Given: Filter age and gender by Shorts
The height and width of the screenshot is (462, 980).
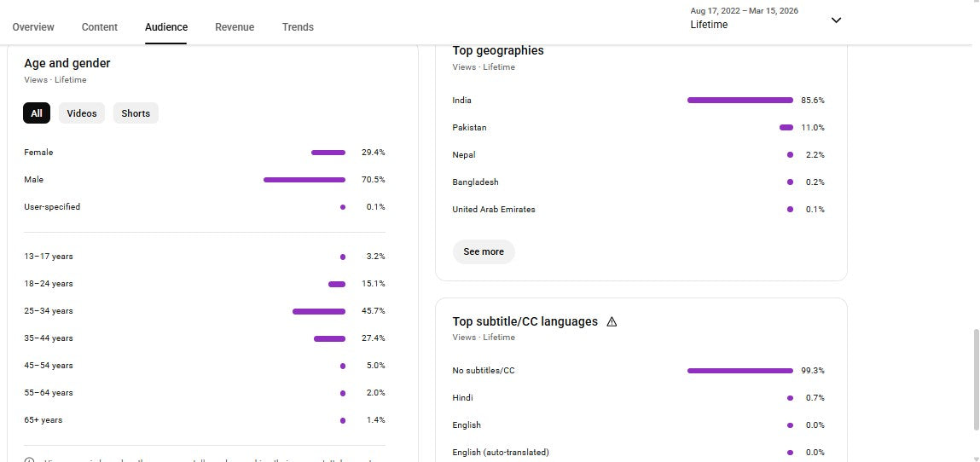Looking at the screenshot, I should click(x=136, y=113).
